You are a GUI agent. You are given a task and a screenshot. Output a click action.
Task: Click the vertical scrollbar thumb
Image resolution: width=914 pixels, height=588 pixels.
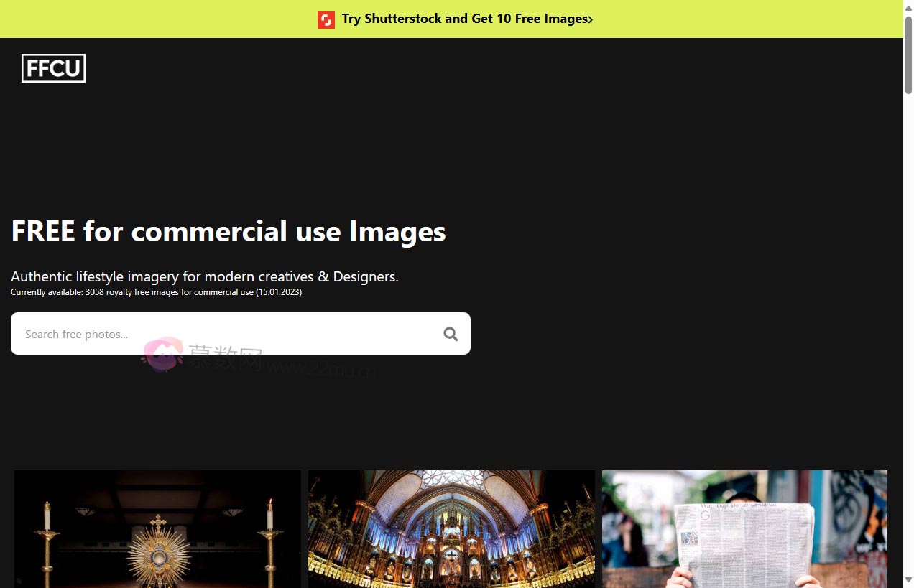click(x=908, y=54)
